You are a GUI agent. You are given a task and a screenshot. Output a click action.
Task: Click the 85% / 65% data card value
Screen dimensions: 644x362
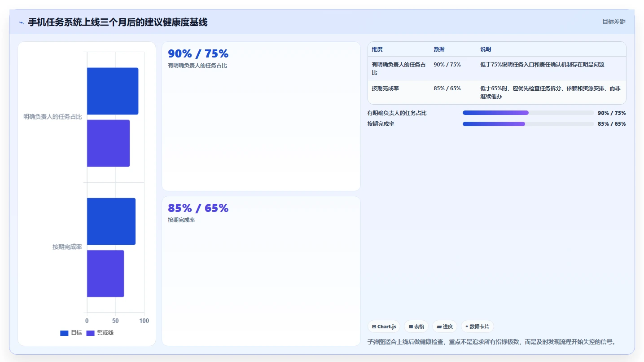[198, 208]
